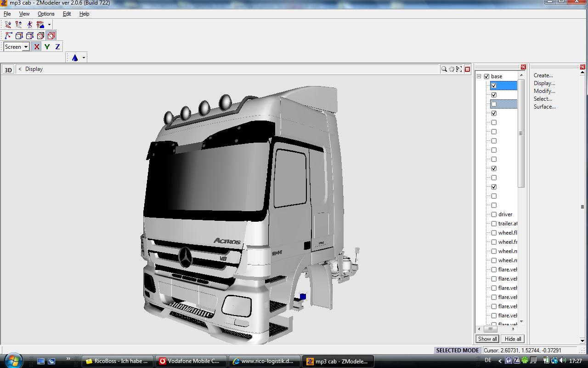Toggle the driver node checkbox
The width and height of the screenshot is (588, 368).
click(x=494, y=214)
